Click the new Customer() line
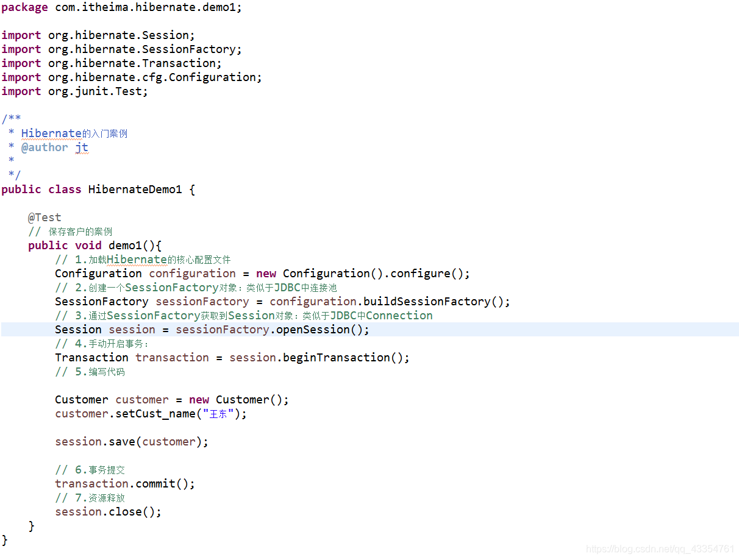The height and width of the screenshot is (560, 739). [172, 400]
